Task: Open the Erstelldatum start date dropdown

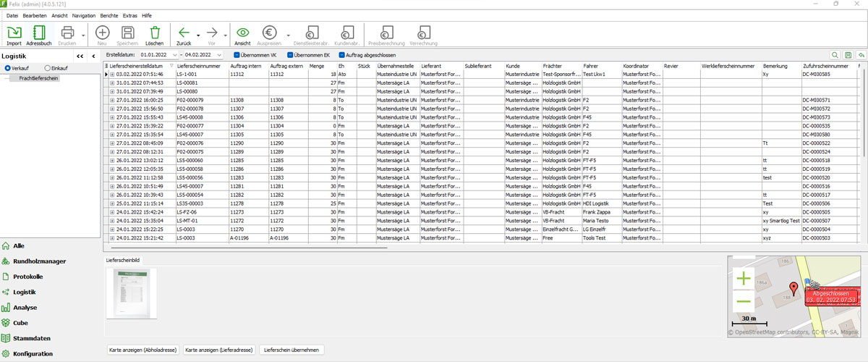Action: [174, 55]
